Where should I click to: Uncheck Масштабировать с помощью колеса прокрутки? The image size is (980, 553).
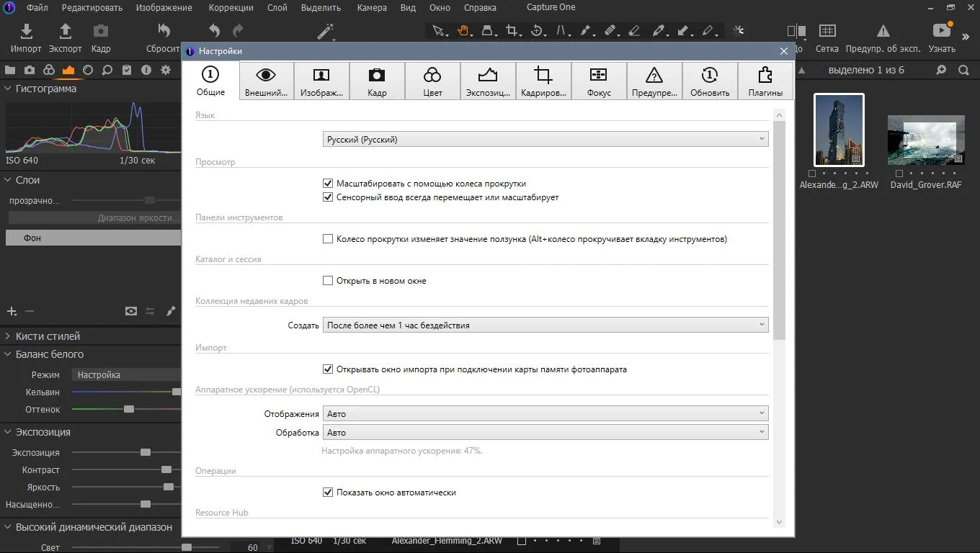pyautogui.click(x=328, y=184)
